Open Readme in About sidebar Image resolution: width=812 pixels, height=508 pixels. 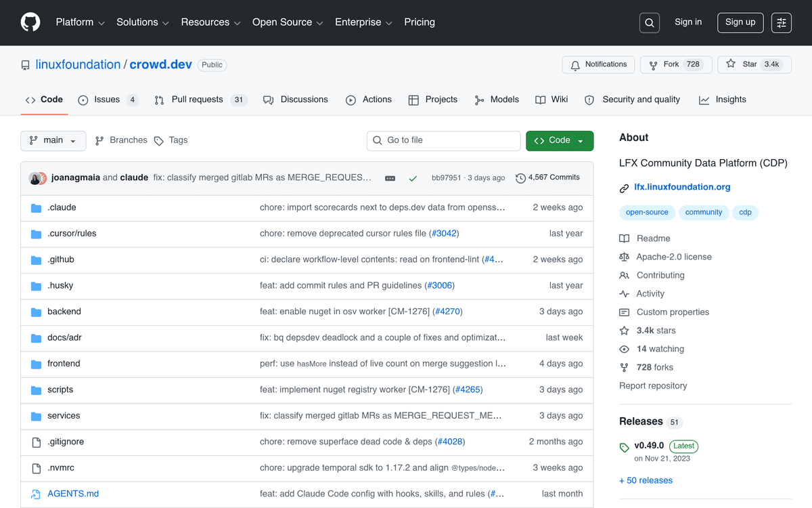click(645, 238)
